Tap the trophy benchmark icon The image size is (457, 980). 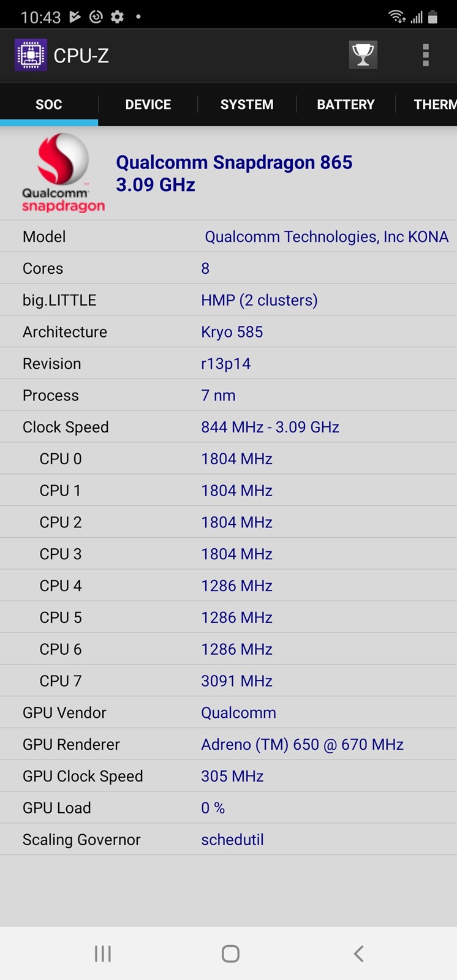pyautogui.click(x=363, y=55)
